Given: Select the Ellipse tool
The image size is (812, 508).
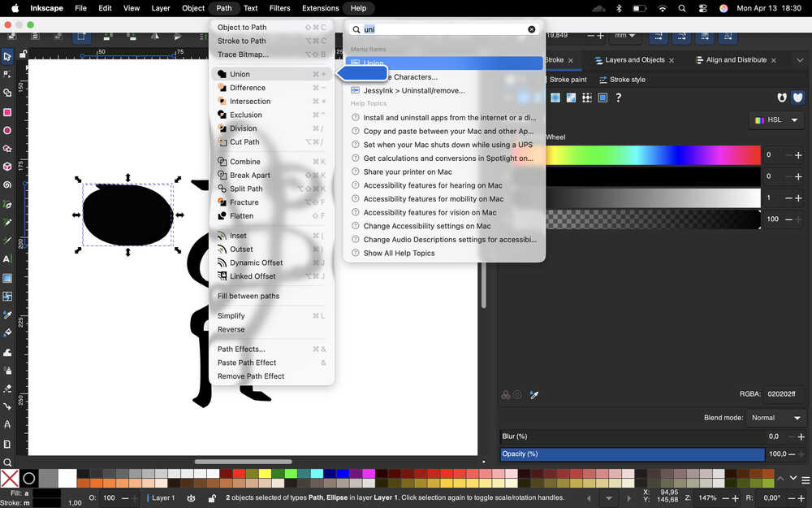Looking at the screenshot, I should coord(7,130).
